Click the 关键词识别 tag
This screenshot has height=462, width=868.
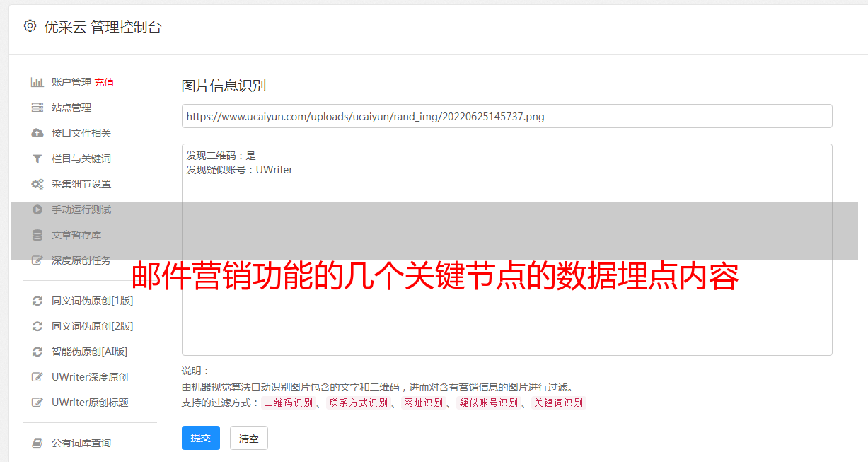pyautogui.click(x=559, y=403)
